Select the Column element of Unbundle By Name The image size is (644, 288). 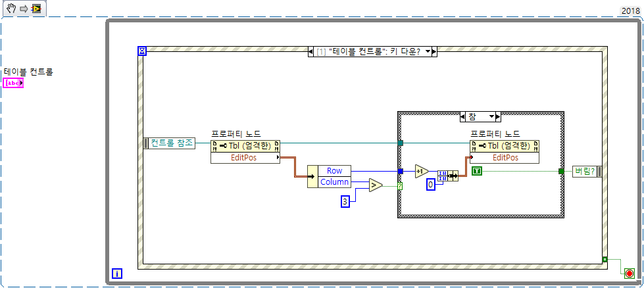(x=335, y=181)
